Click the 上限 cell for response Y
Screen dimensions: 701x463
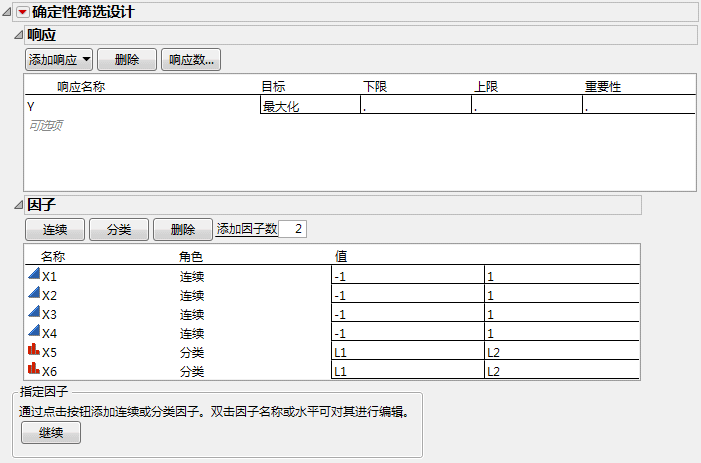click(x=527, y=106)
